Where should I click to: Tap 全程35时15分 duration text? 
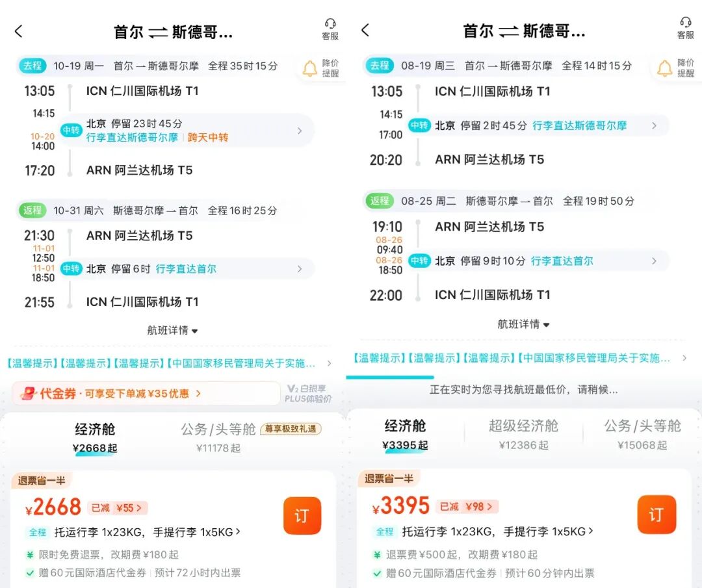[x=242, y=66]
